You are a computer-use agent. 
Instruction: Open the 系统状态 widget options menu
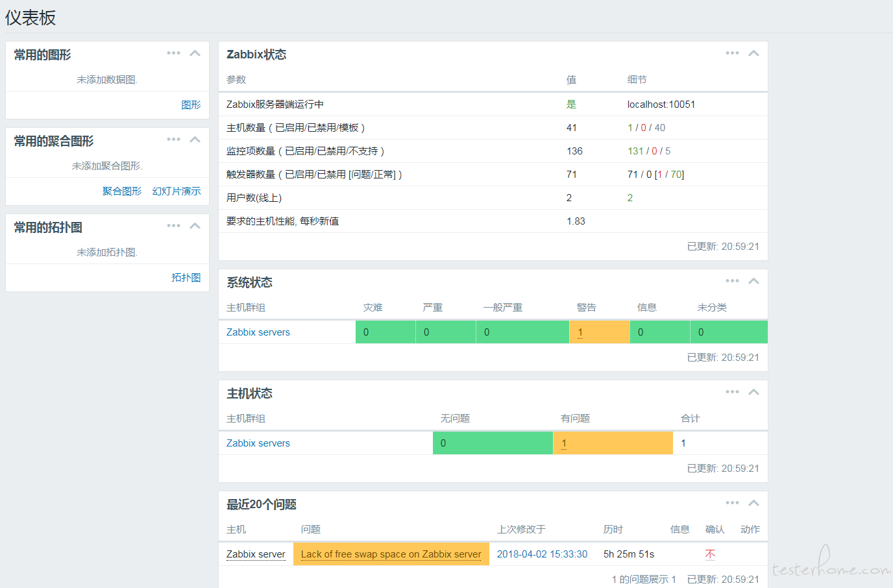click(732, 281)
